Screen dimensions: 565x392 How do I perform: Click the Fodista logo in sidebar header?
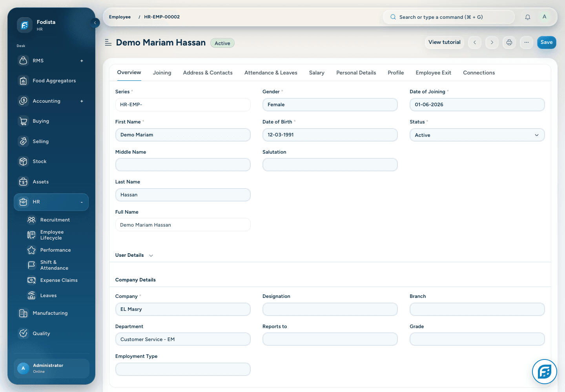25,25
